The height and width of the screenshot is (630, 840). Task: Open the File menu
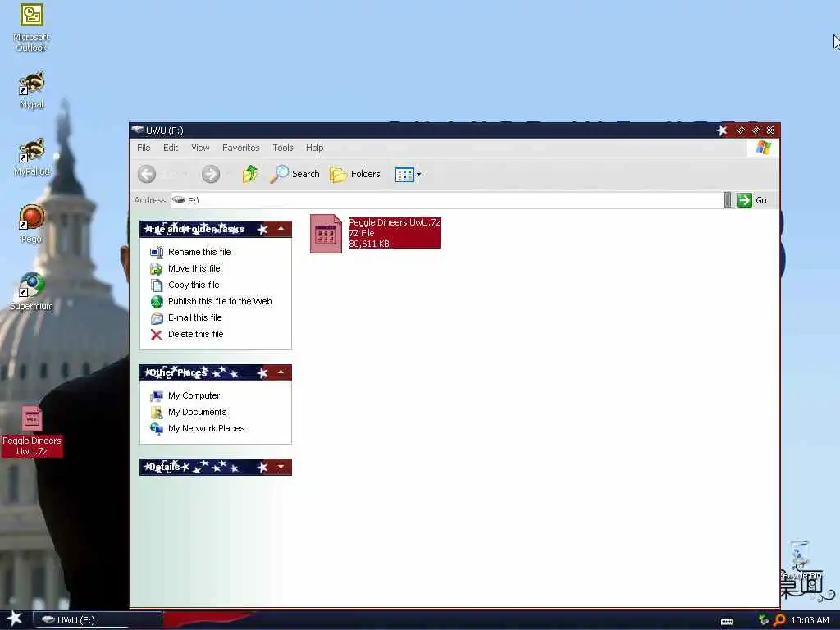144,148
